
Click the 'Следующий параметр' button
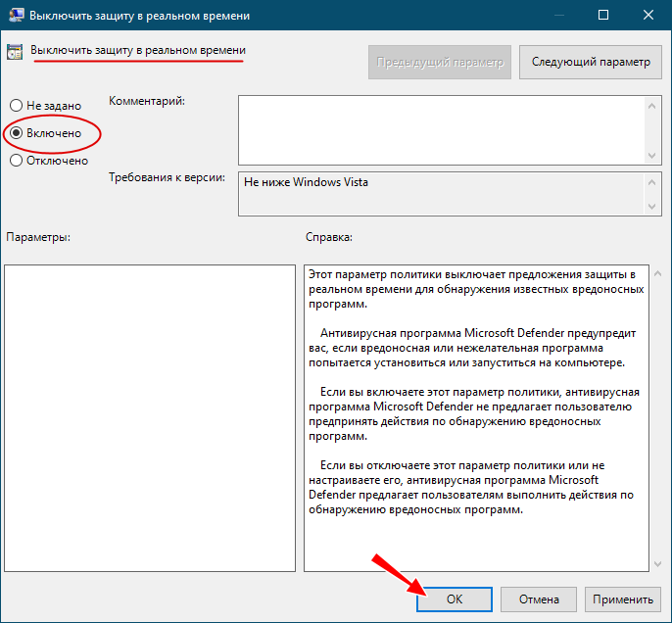[x=591, y=62]
